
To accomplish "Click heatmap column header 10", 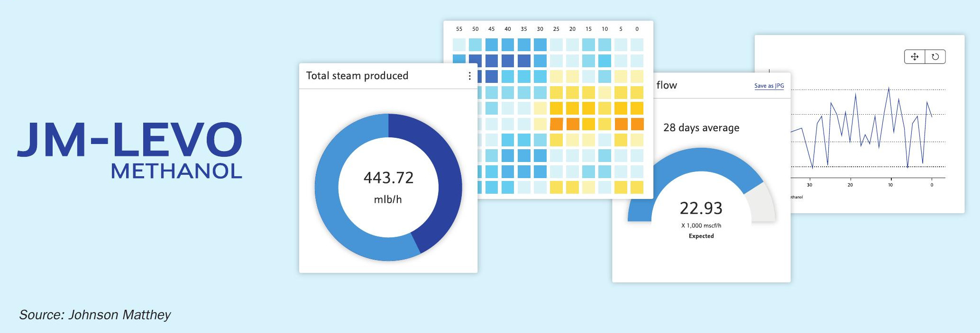I will point(604,29).
